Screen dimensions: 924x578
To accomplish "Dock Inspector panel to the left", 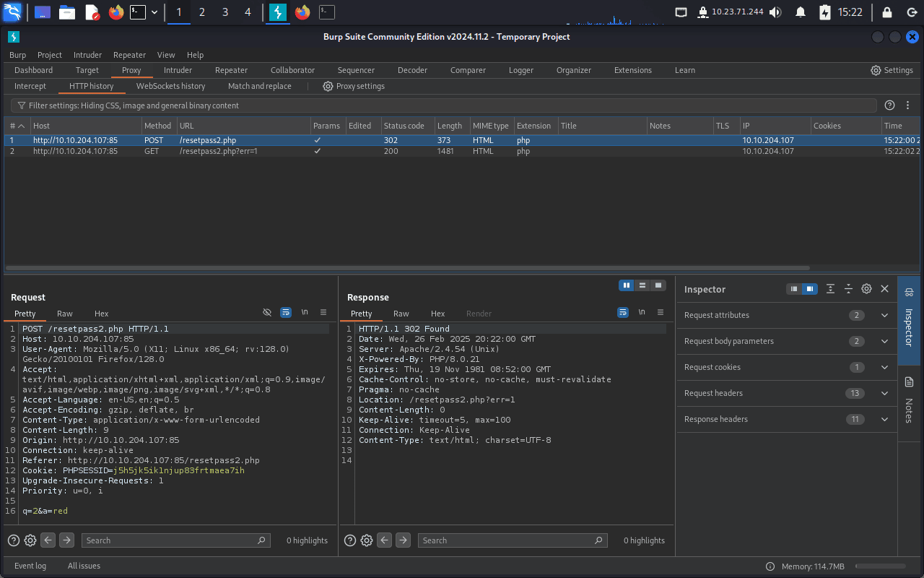I will pos(794,289).
